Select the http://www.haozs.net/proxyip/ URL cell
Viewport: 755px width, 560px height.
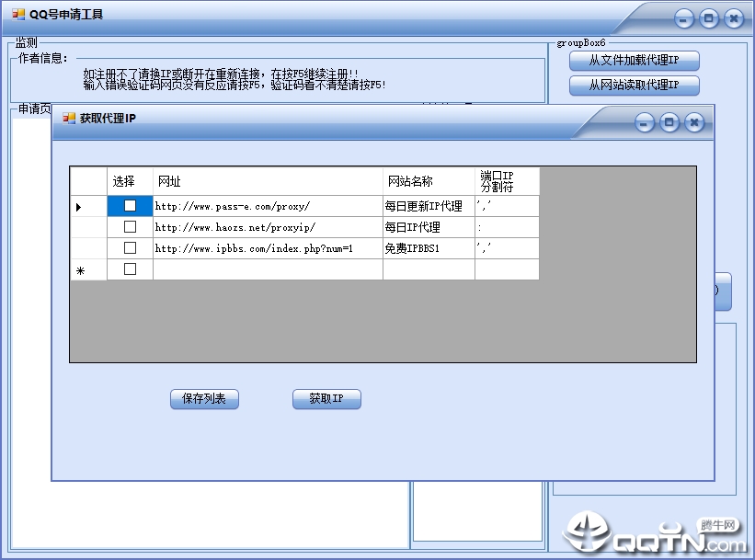click(x=267, y=227)
